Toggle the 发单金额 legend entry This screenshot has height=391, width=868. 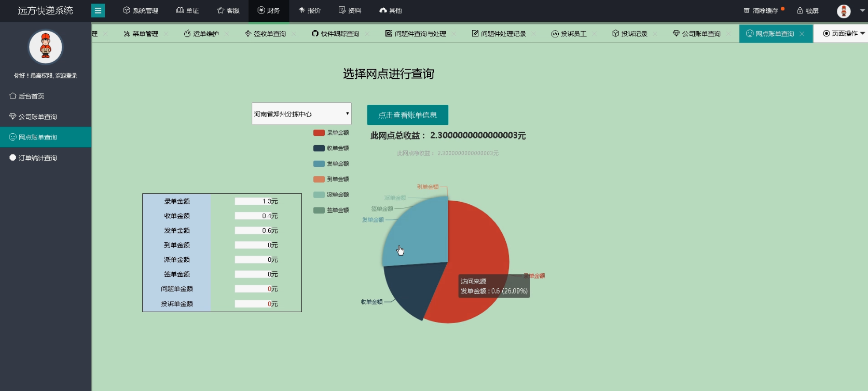331,164
